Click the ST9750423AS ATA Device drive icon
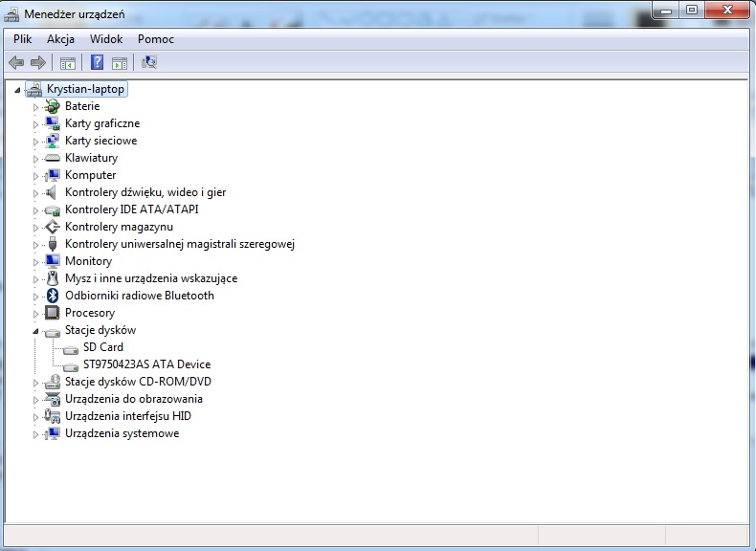 [x=71, y=366]
